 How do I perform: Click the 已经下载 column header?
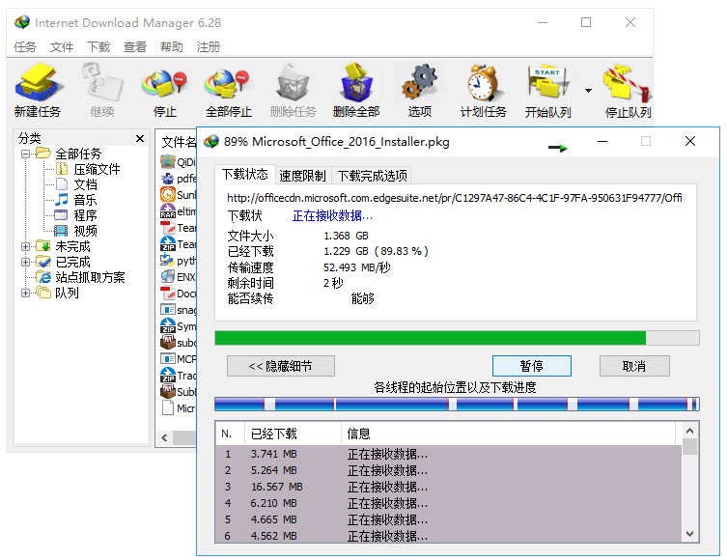[x=293, y=434]
